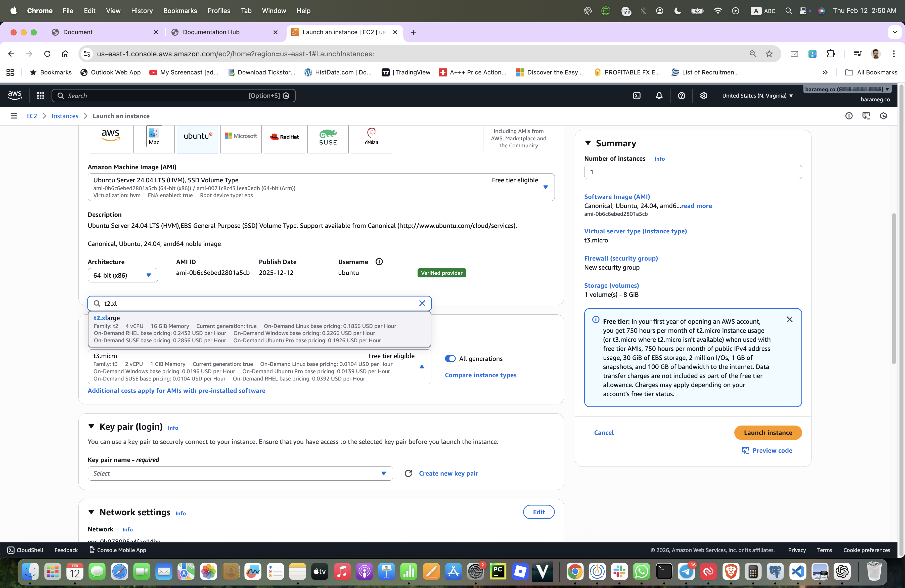
Task: Collapse the Summary panel
Action: [588, 143]
